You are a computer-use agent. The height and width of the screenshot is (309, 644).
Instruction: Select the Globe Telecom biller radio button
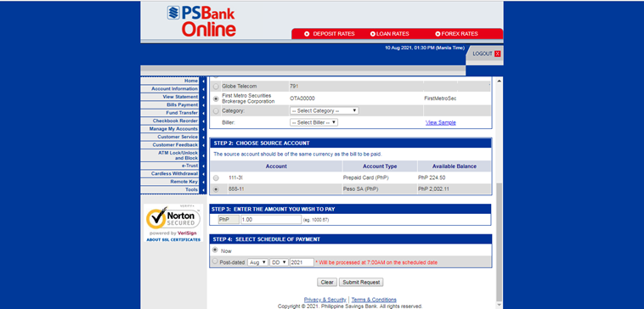[216, 87]
